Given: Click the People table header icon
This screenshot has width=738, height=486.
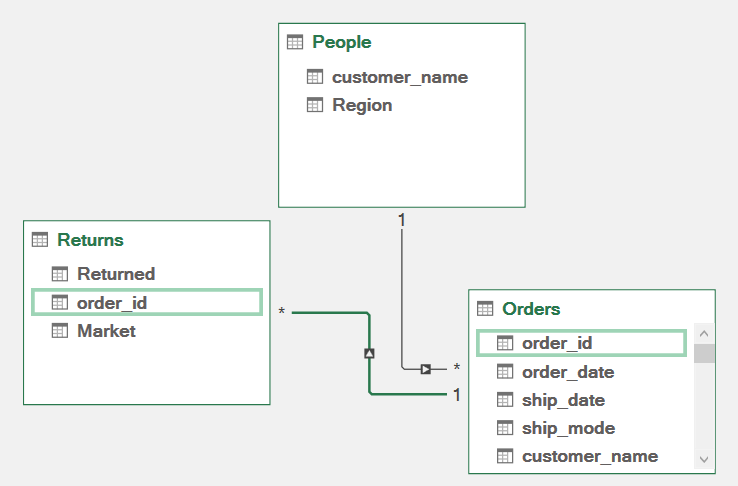Looking at the screenshot, I should coord(294,42).
